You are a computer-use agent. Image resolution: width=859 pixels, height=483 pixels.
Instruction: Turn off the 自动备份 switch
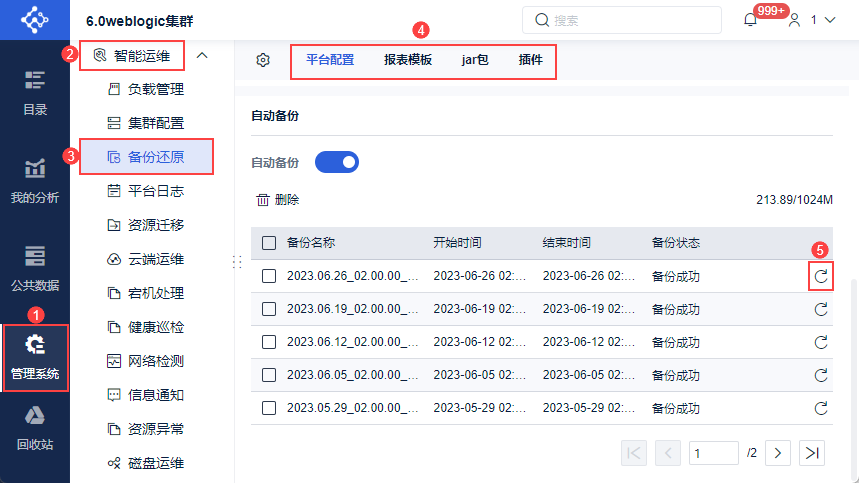[x=337, y=162]
